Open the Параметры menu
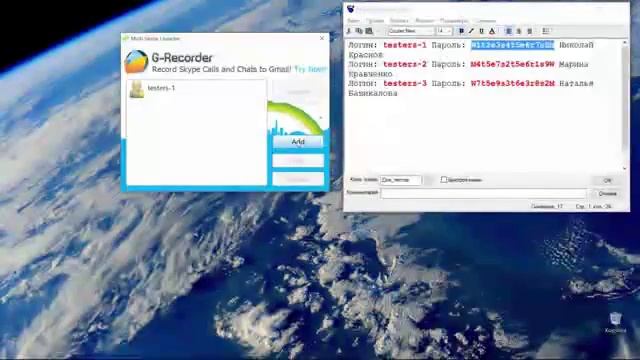The image size is (640, 360). click(x=454, y=20)
